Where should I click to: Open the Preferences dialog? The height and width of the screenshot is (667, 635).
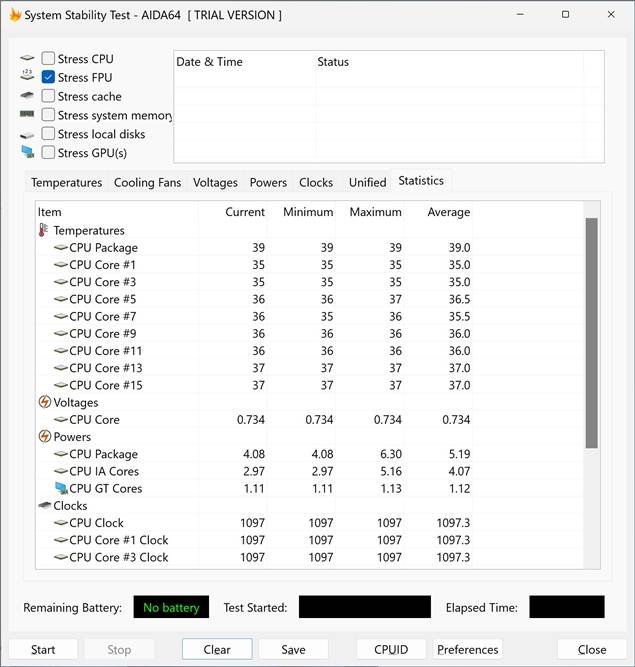pos(467,649)
